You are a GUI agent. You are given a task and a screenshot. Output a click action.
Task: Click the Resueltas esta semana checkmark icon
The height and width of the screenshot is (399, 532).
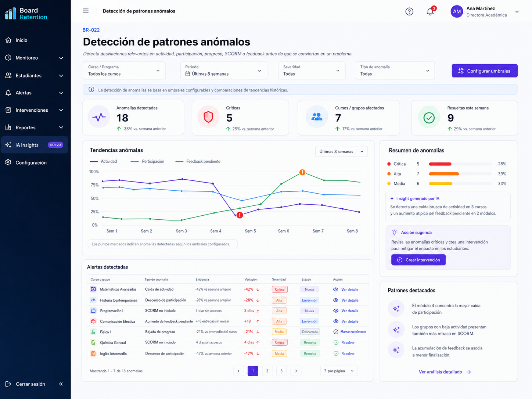(429, 118)
